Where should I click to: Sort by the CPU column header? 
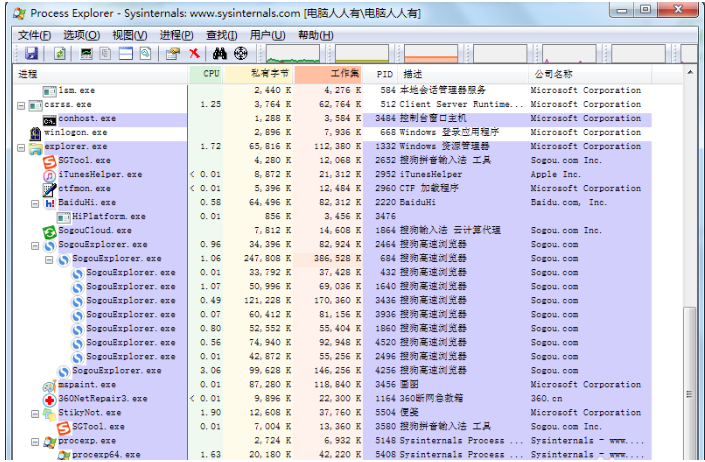click(211, 74)
